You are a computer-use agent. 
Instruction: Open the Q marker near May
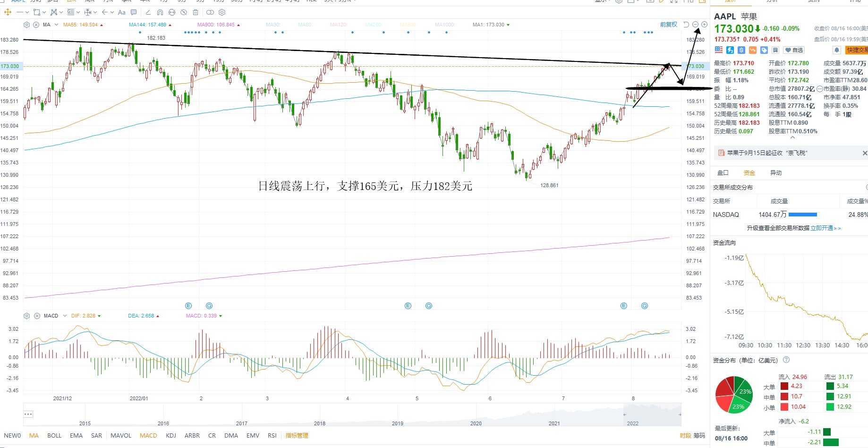pyautogui.click(x=429, y=306)
